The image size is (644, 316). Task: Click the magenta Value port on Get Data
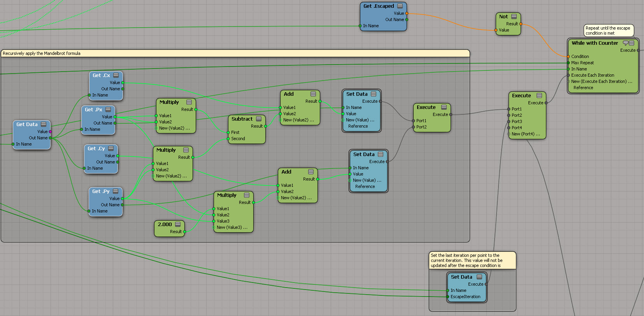pos(50,132)
